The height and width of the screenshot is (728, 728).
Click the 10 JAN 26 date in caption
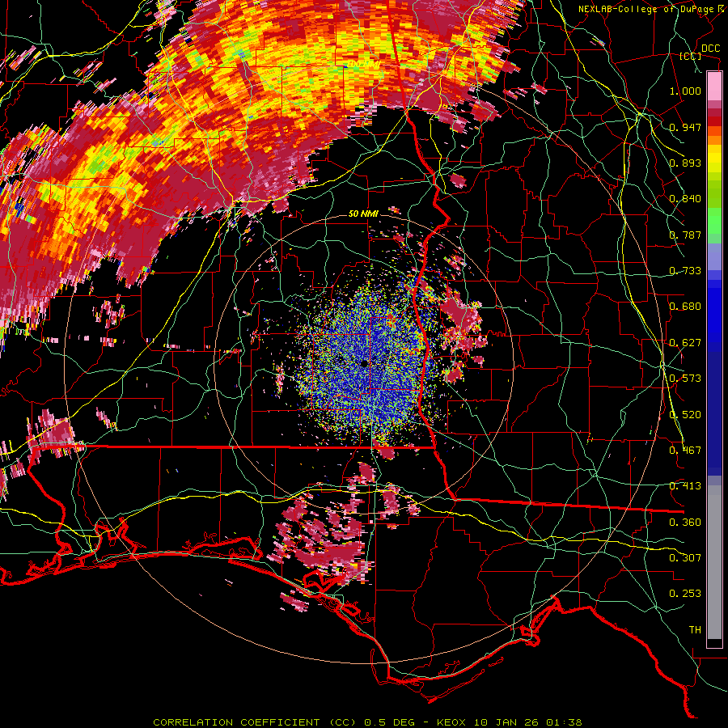coord(506,722)
